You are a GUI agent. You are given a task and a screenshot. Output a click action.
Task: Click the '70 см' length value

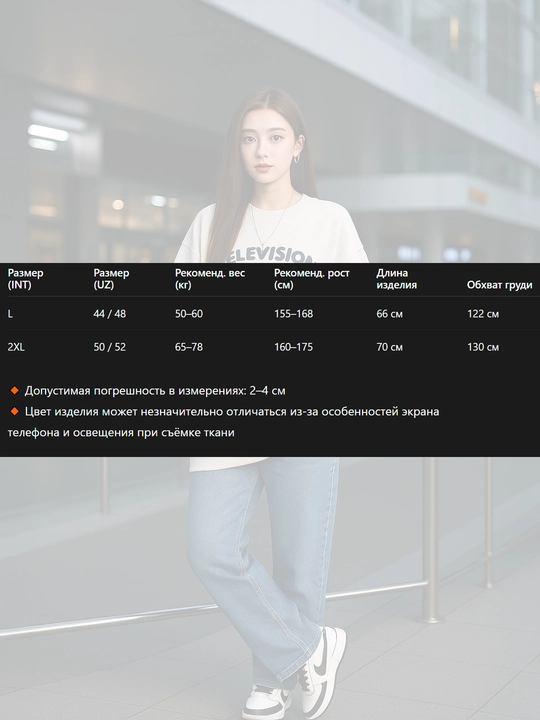click(389, 347)
